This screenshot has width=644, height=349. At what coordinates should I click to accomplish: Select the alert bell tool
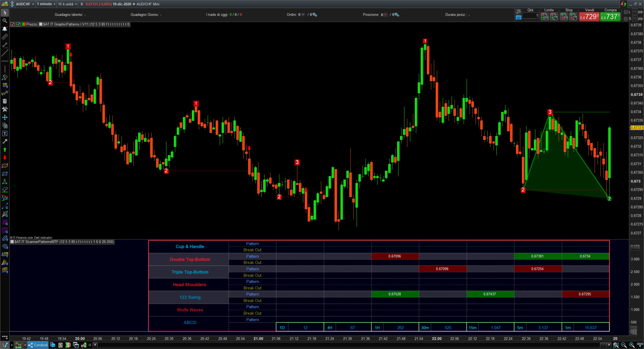point(5,29)
